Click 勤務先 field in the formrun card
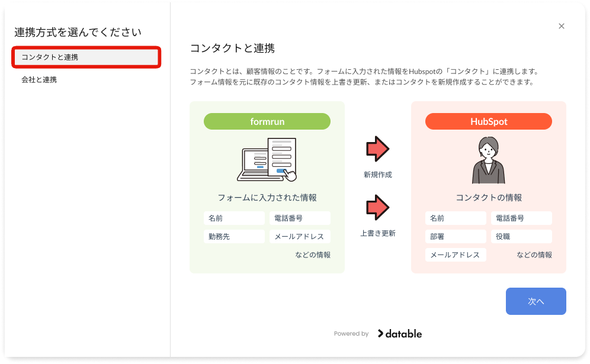Image resolution: width=590 pixels, height=364 pixels. pyautogui.click(x=235, y=237)
